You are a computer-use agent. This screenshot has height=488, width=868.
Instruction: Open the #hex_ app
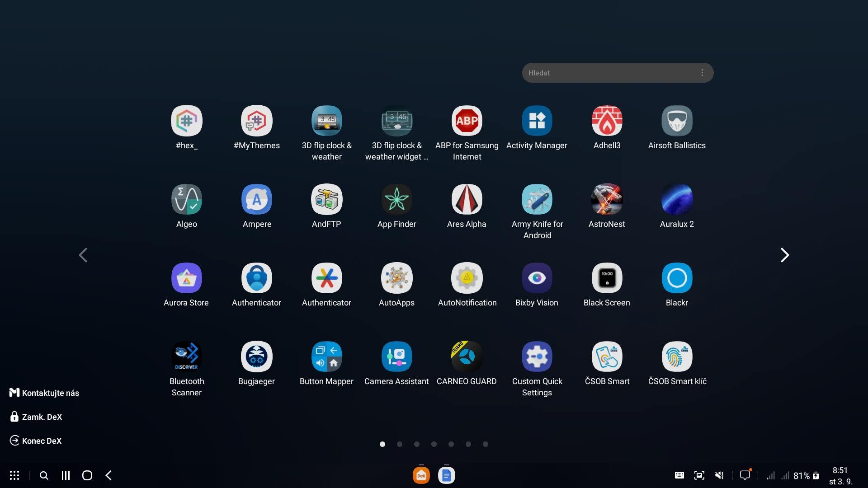pos(186,121)
